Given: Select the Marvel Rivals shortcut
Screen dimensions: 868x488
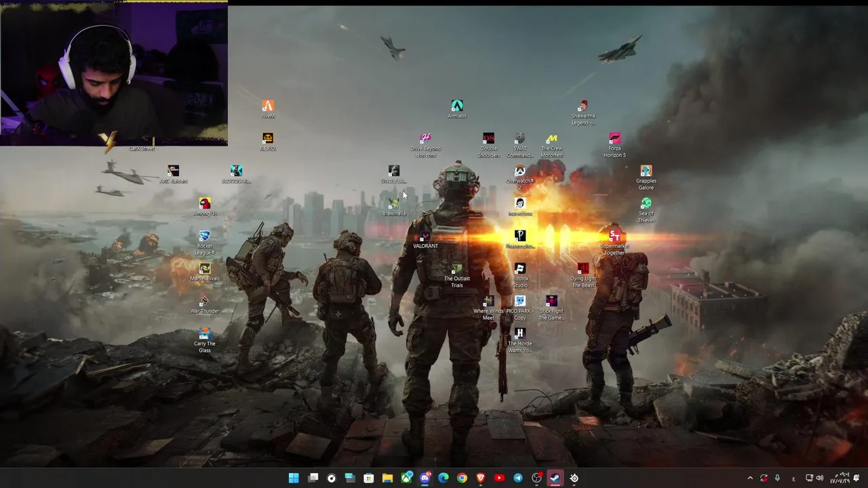Looking at the screenshot, I should (x=205, y=272).
